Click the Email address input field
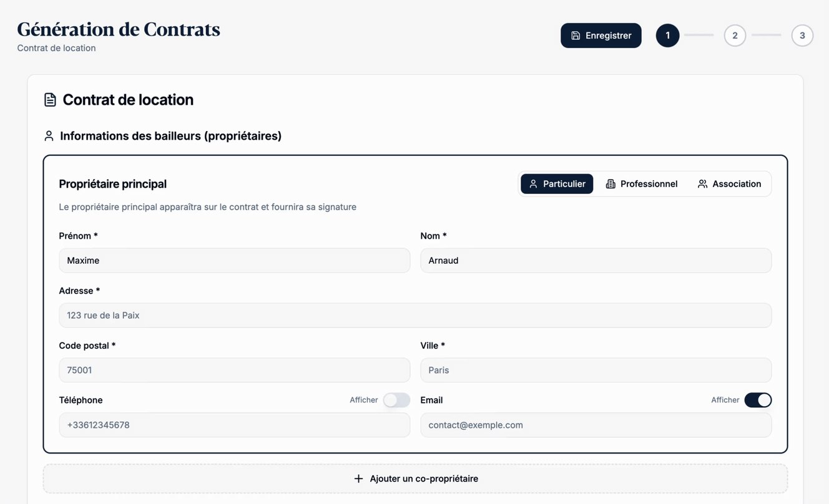The width and height of the screenshot is (829, 504). click(596, 425)
